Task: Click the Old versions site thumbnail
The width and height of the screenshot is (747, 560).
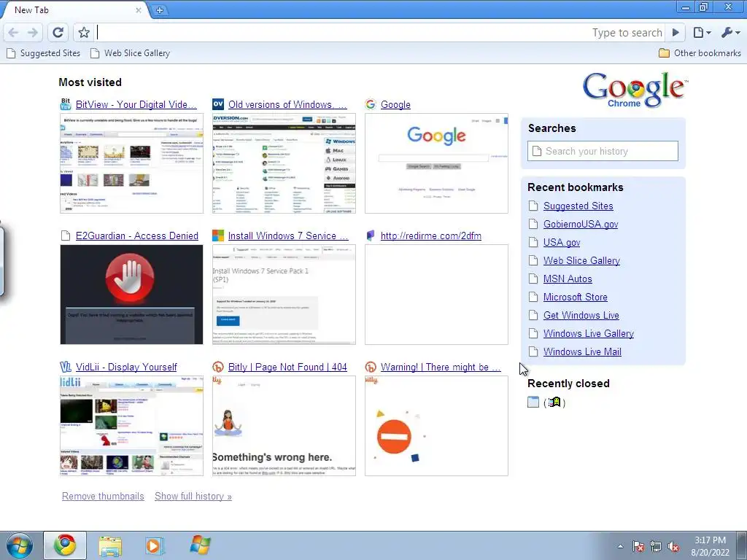Action: [x=284, y=163]
